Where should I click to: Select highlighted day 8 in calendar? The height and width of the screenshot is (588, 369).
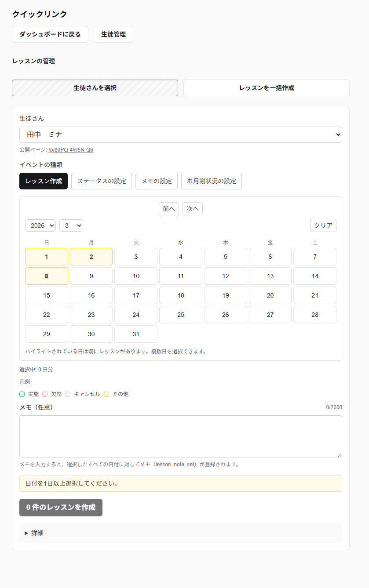pyautogui.click(x=47, y=276)
